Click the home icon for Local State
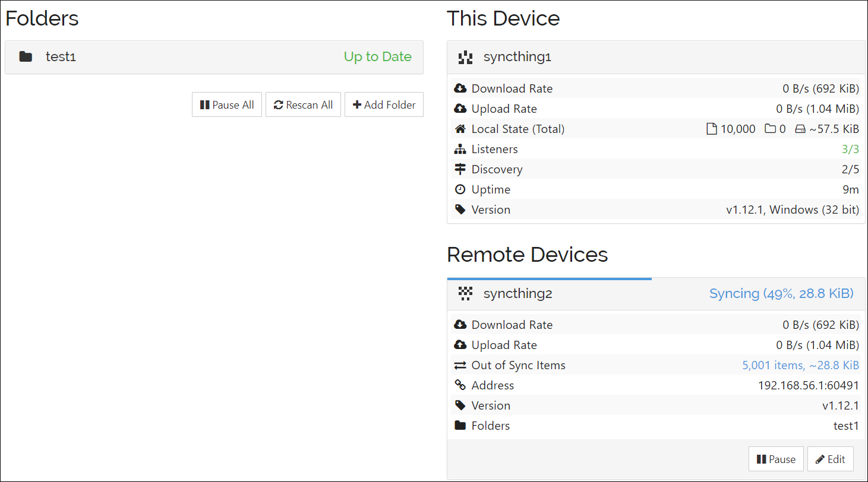Screen dimensions: 868x482 [460, 128]
